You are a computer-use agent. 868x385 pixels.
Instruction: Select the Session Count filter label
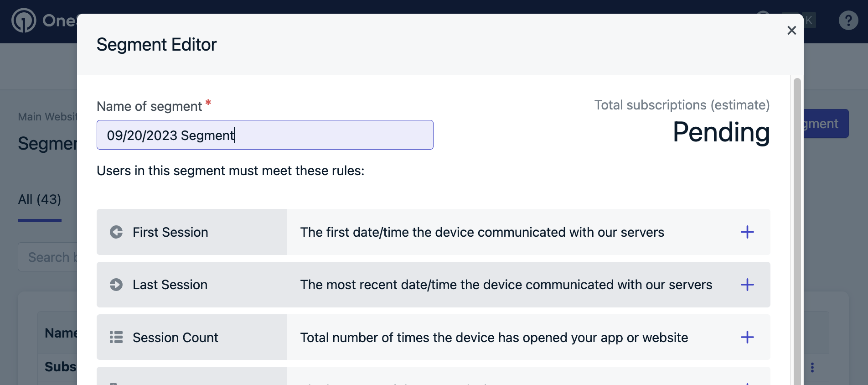click(175, 338)
